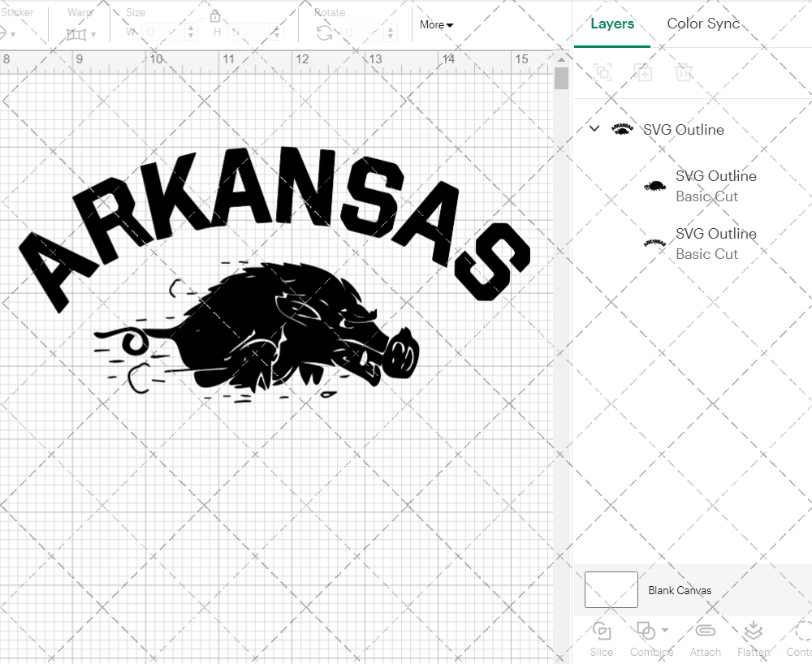The width and height of the screenshot is (812, 664).
Task: Toggle the size lock aspect ratio icon
Action: click(x=215, y=15)
